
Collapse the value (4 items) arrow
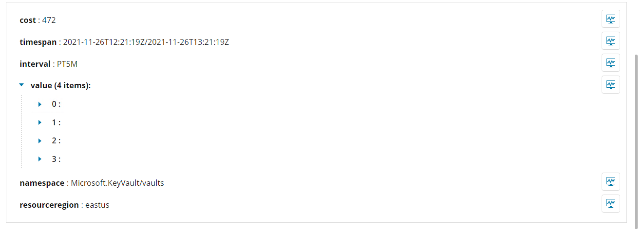(x=21, y=85)
